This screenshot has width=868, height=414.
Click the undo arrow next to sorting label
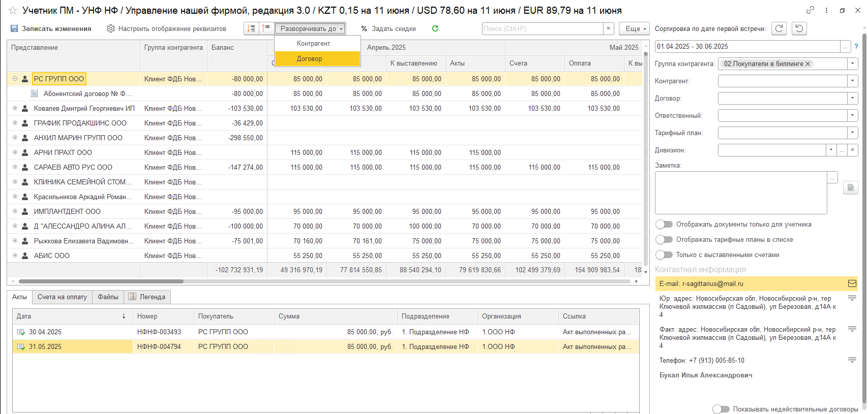799,28
